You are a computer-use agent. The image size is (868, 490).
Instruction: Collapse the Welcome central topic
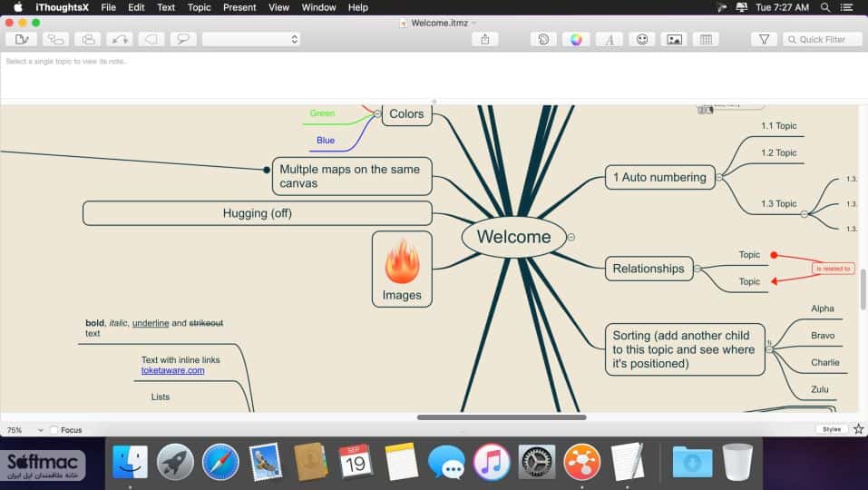point(571,237)
